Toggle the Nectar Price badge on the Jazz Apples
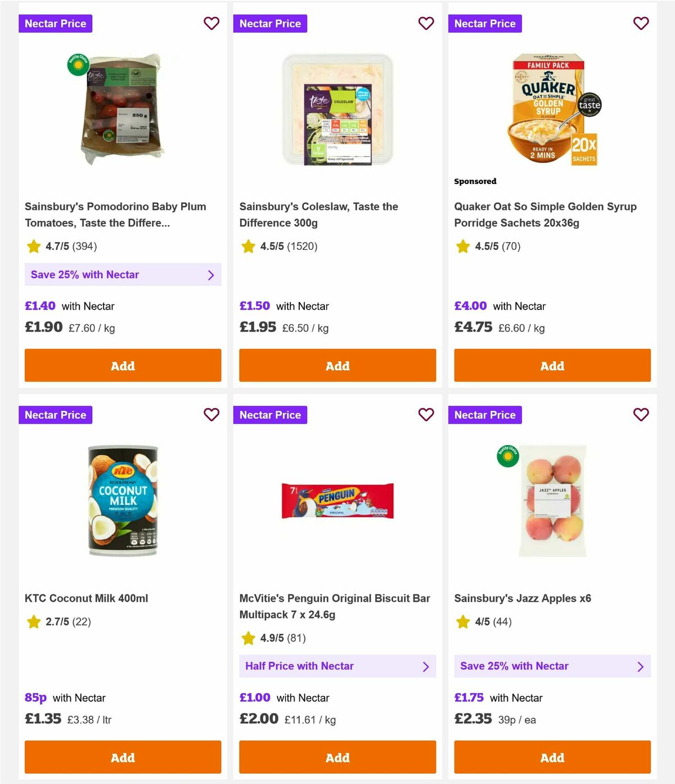This screenshot has height=784, width=675. click(x=485, y=415)
